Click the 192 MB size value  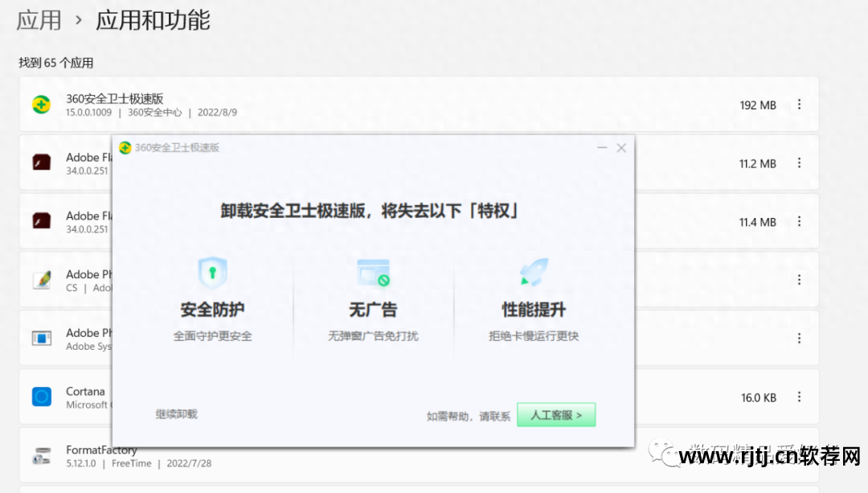click(x=758, y=105)
